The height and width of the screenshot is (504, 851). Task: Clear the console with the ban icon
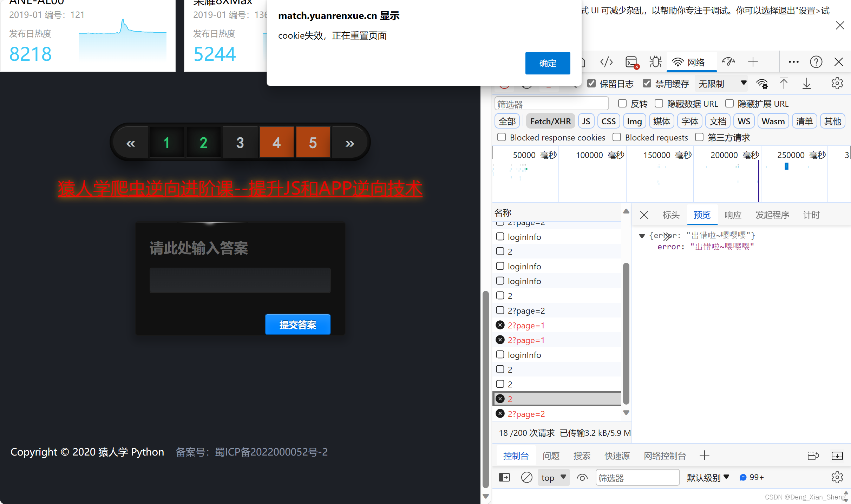[x=526, y=477]
